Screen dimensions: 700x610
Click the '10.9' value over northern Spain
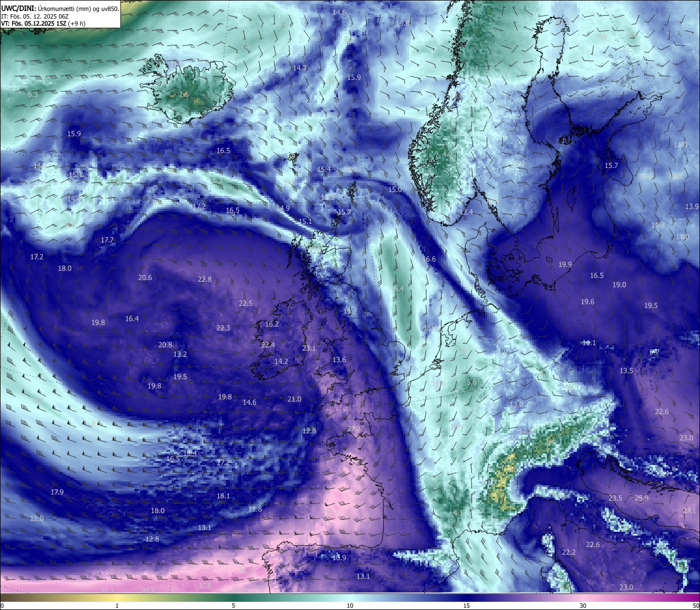click(339, 558)
